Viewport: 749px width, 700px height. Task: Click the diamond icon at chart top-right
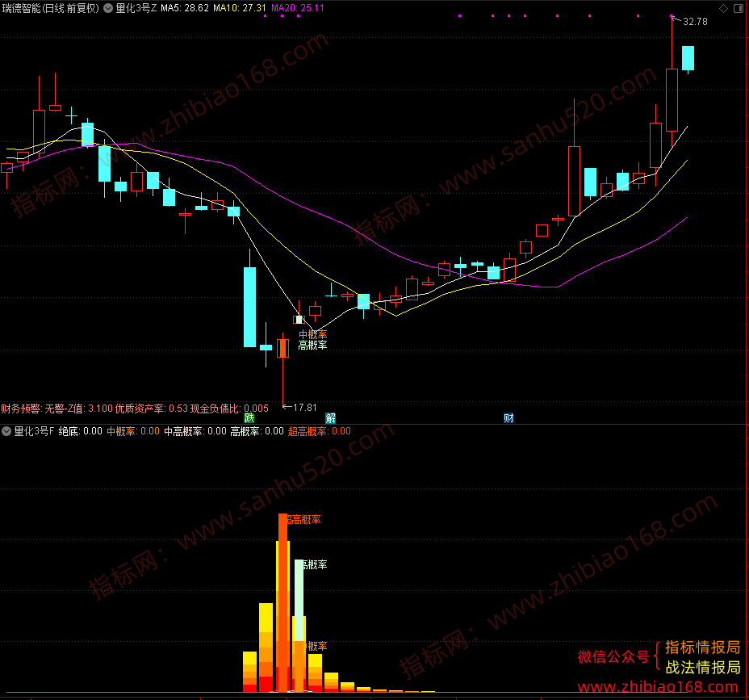[724, 8]
